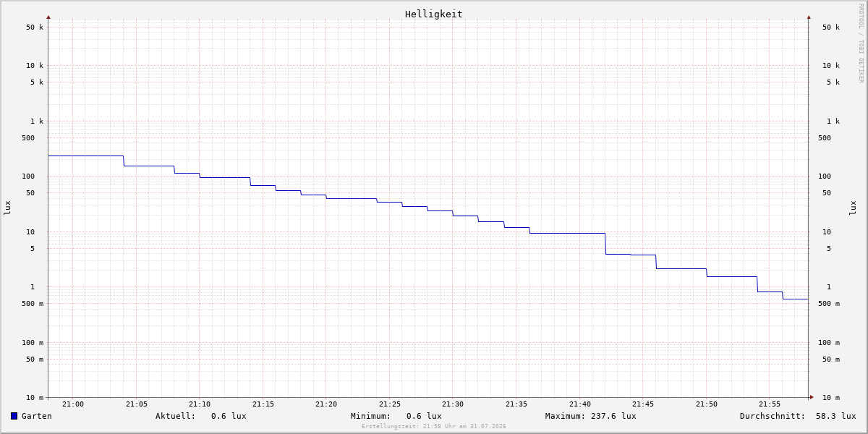Click the 21:30 time axis label

[453, 404]
